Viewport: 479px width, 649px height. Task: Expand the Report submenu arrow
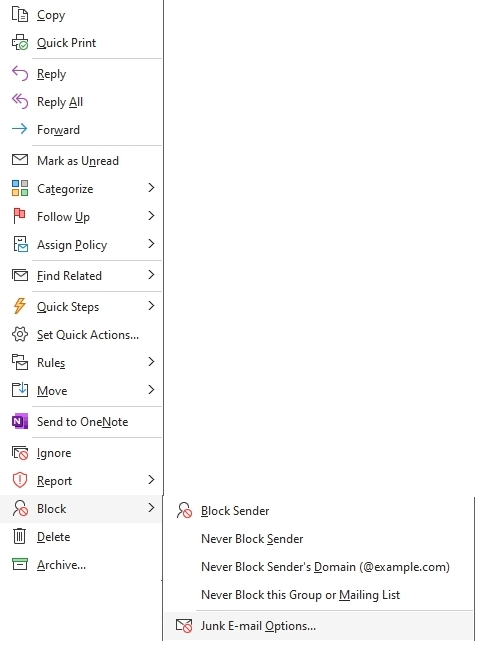pos(151,480)
